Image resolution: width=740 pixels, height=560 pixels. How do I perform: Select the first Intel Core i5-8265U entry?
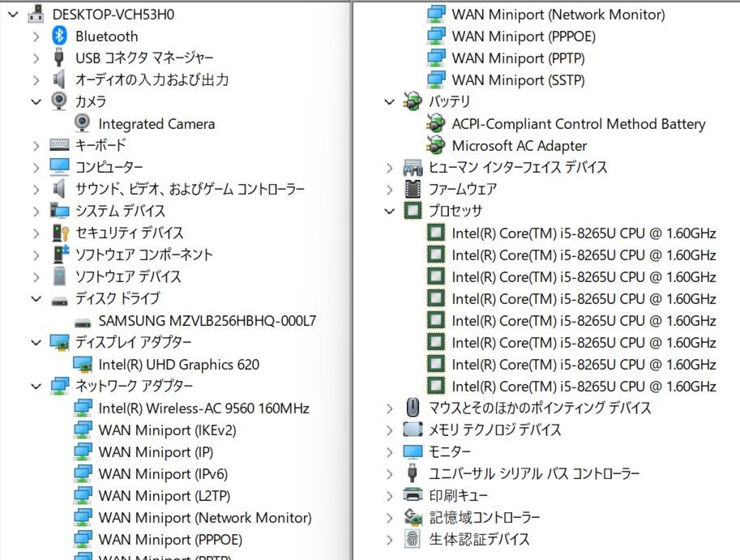click(584, 233)
